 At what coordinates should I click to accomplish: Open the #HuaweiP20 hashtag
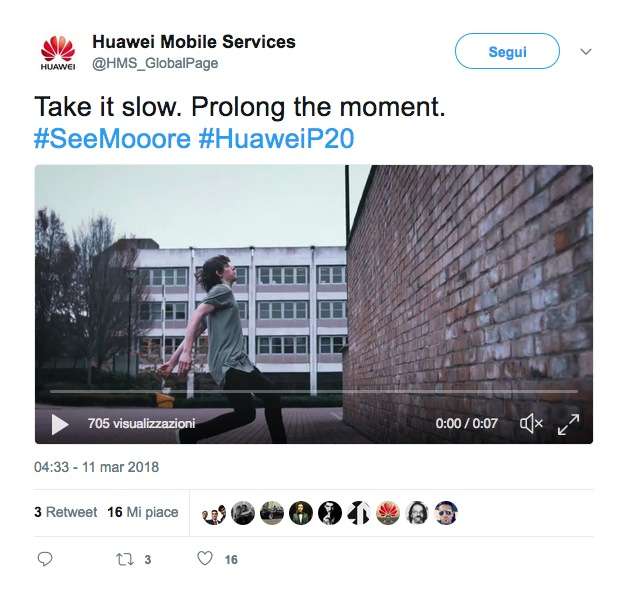pos(276,139)
